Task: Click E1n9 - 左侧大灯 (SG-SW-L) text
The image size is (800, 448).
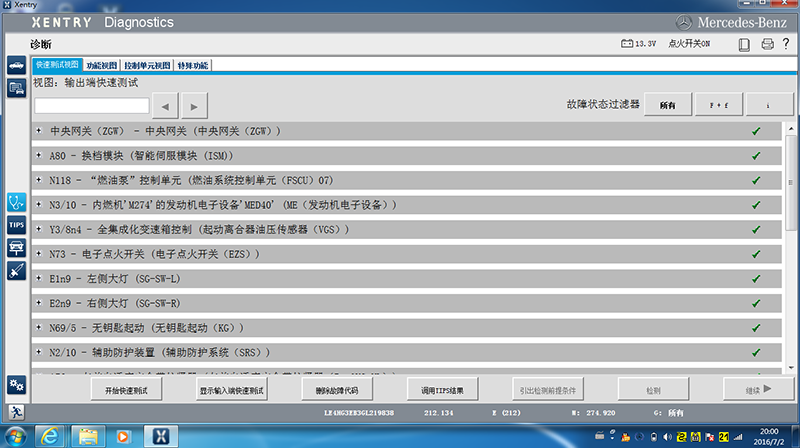Action: (x=115, y=279)
